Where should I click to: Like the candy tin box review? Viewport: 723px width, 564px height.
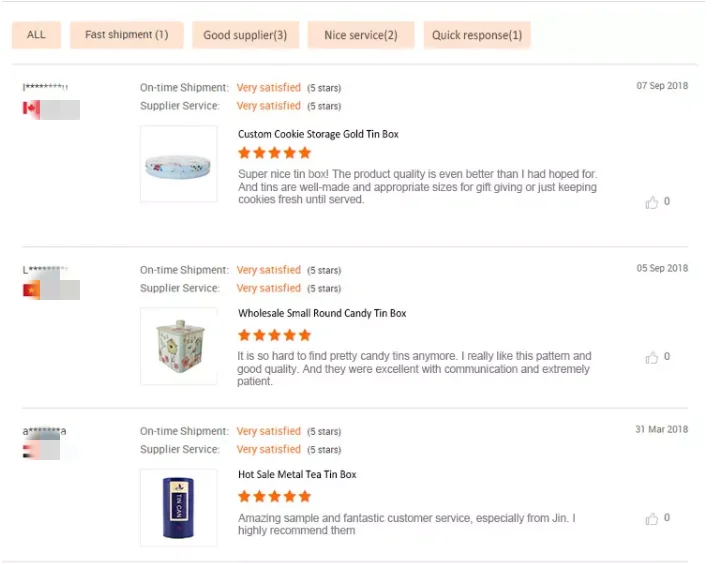652,357
